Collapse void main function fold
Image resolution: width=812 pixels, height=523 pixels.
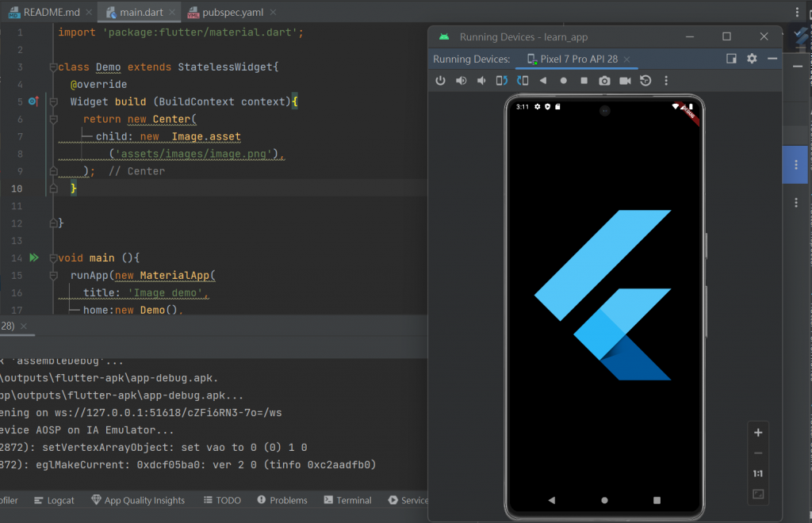tap(53, 258)
